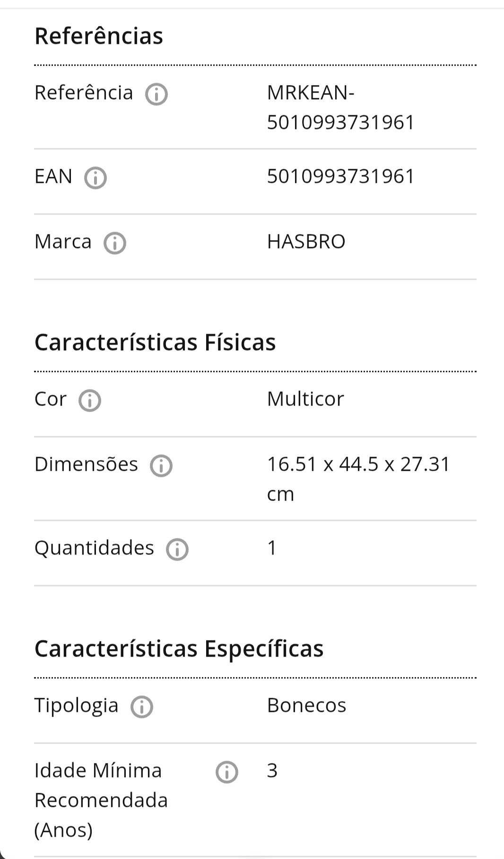The image size is (504, 859).
Task: Tap the EAN number 5010993731961
Action: [x=341, y=176]
